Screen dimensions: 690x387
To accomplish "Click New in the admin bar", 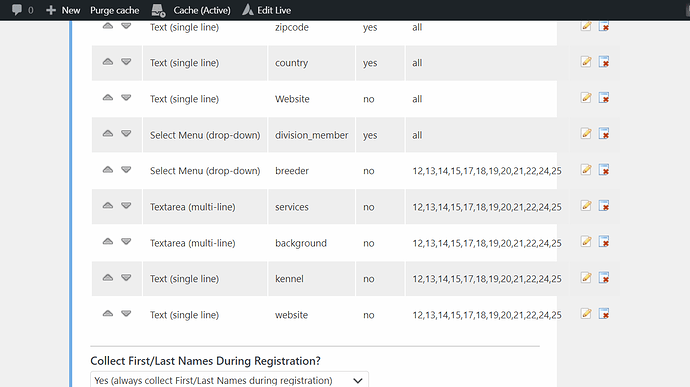I will pos(63,10).
